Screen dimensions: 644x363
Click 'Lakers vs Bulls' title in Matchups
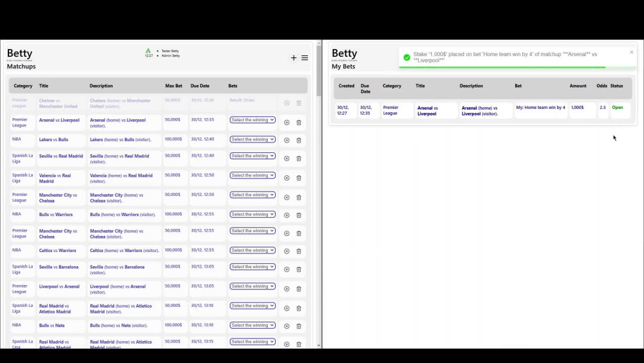tap(53, 139)
